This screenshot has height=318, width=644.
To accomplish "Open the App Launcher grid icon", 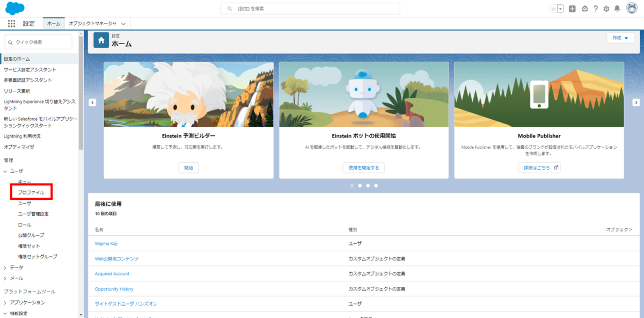I will [x=12, y=24].
